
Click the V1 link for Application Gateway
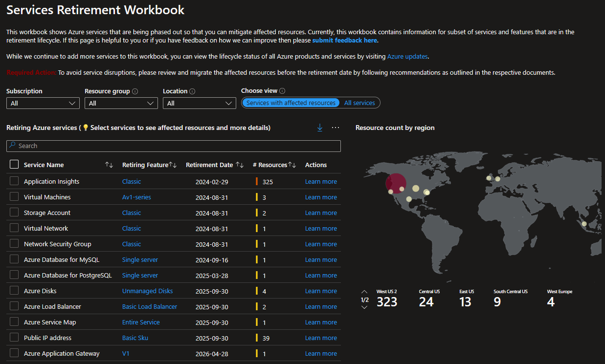coord(126,354)
